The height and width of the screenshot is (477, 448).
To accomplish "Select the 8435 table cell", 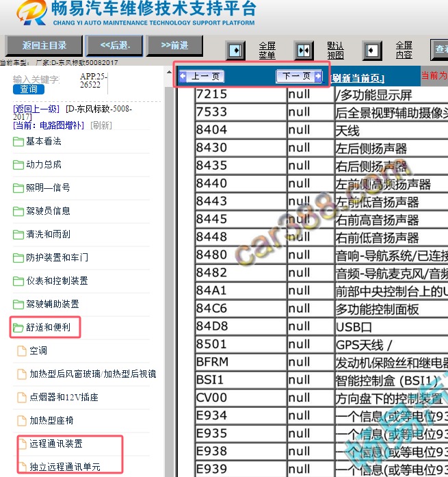I will pyautogui.click(x=241, y=166).
